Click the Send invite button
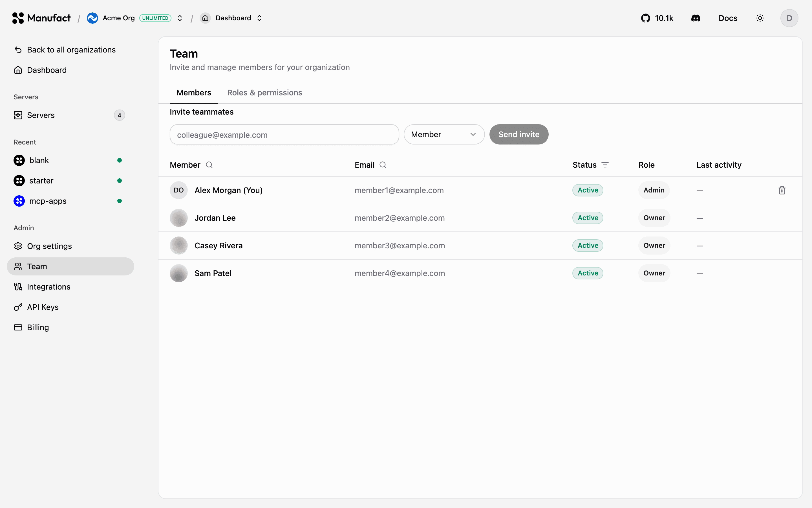Viewport: 812px width, 508px height. [519, 134]
